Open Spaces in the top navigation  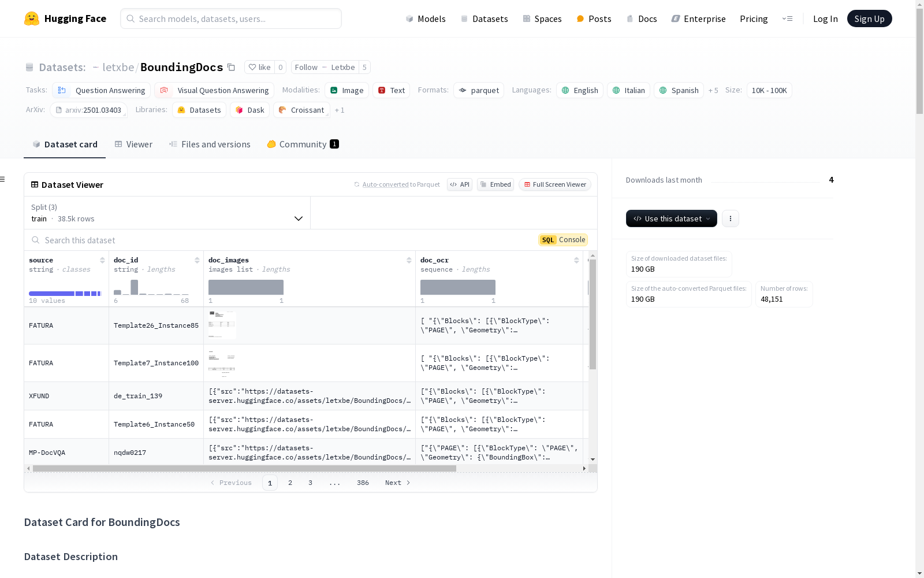coord(542,18)
